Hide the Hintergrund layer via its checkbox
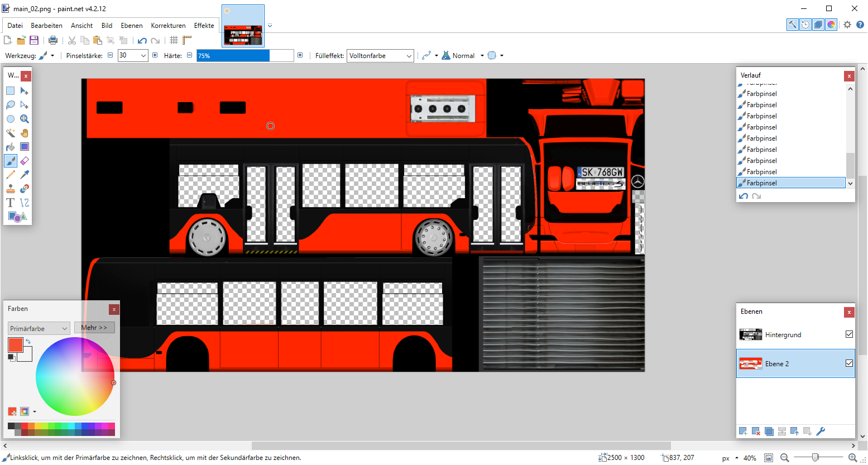The height and width of the screenshot is (465, 868). (x=849, y=334)
